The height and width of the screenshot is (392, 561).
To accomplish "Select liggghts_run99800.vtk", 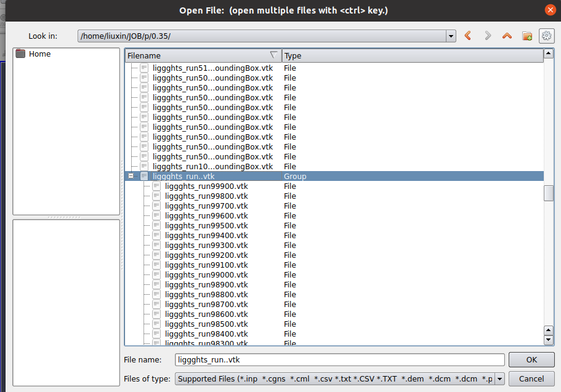I will [206, 196].
